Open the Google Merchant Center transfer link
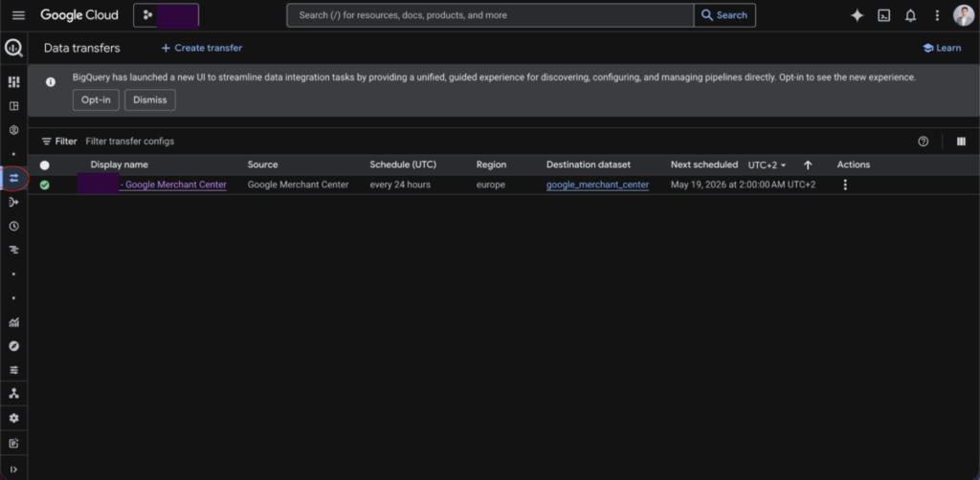Viewport: 980px width, 480px height. coord(173,185)
